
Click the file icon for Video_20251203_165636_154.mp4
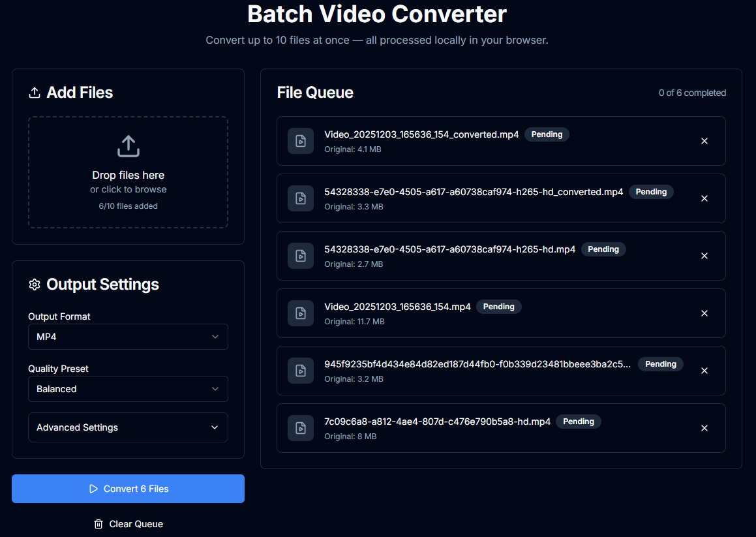301,313
